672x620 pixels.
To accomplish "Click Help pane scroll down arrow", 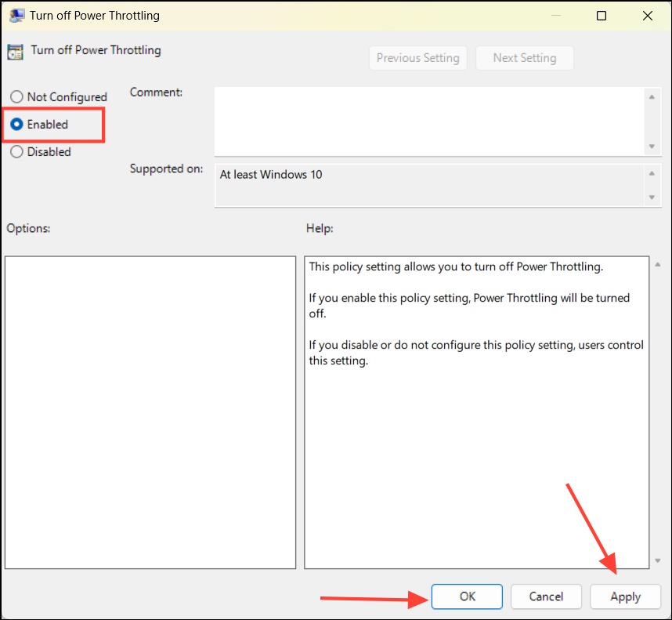I will [x=658, y=561].
